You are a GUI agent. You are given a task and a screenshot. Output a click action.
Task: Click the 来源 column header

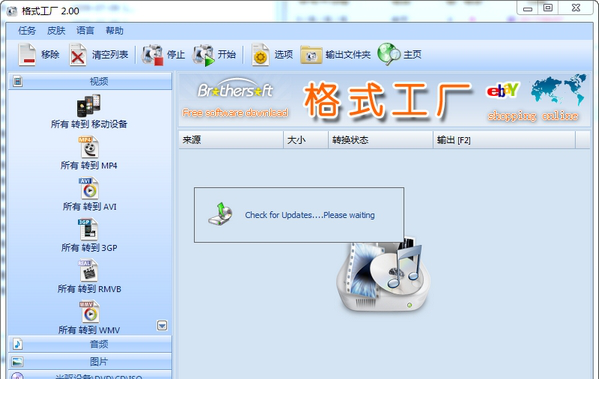tap(231, 140)
